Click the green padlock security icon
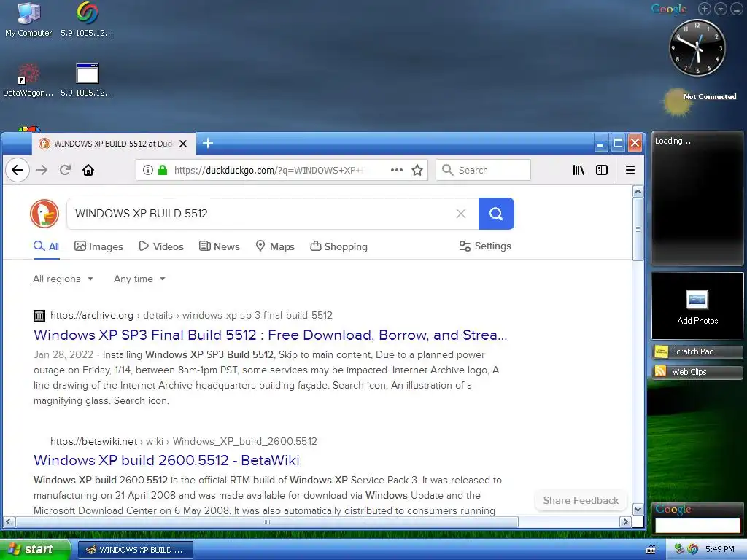Viewport: 747px width, 560px height. (x=163, y=170)
